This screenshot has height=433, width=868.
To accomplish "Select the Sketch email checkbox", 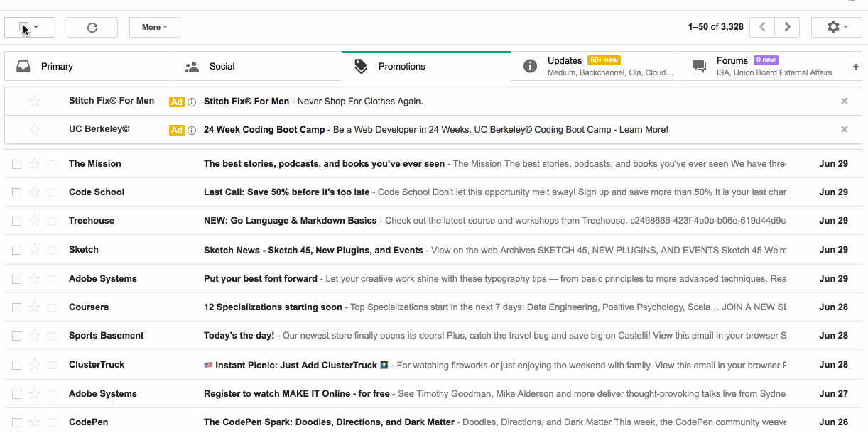I will (17, 250).
